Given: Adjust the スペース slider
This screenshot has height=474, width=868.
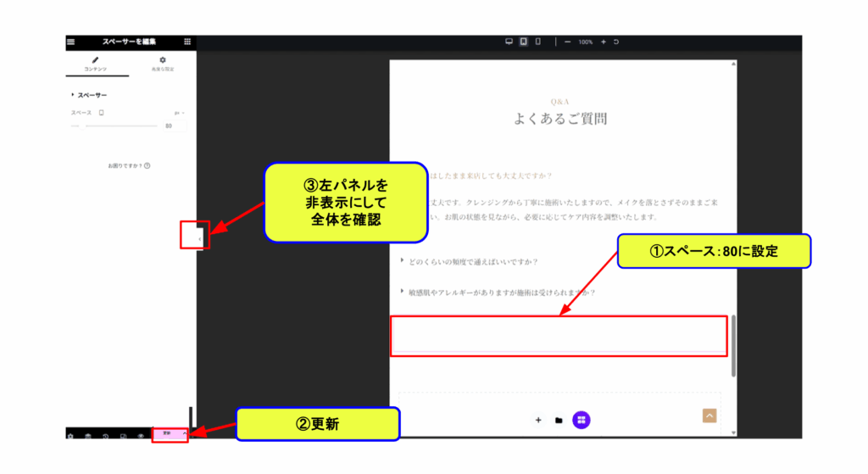Looking at the screenshot, I should click(114, 126).
